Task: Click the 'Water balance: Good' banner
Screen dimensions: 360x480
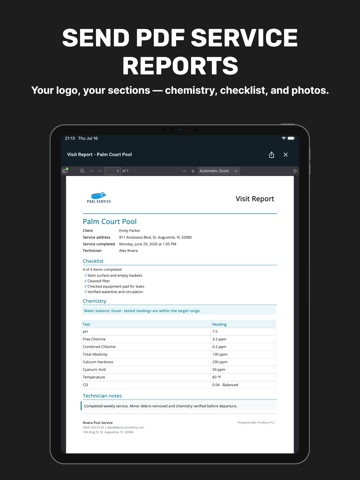Action: (x=179, y=311)
